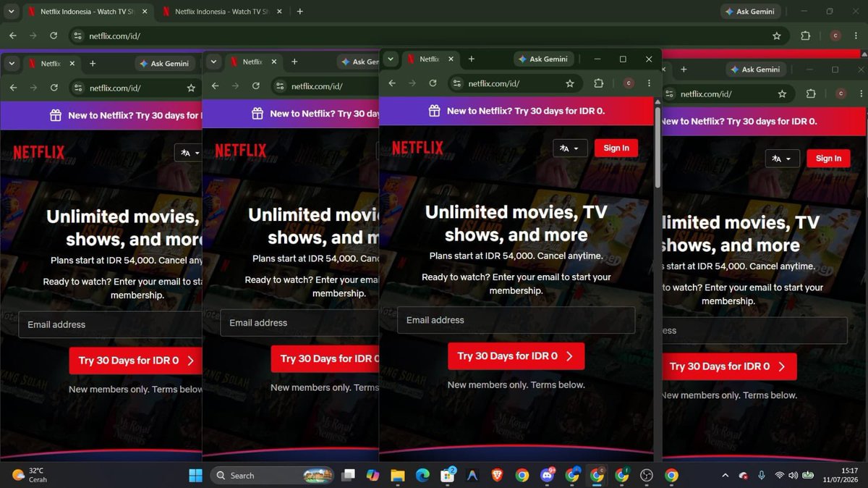View site information in second-from-left Netflix window
The image size is (868, 488).
click(279, 86)
